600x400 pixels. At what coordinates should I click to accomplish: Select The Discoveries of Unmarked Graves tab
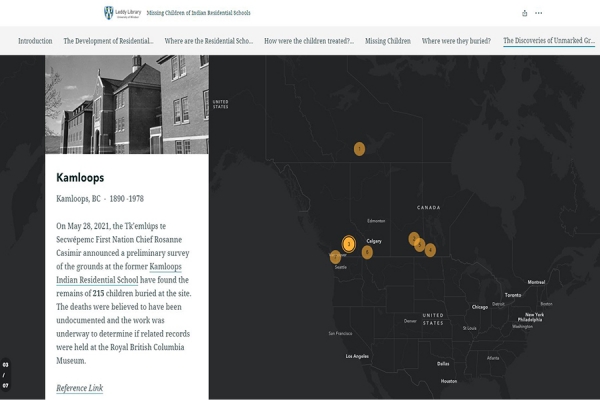click(548, 41)
